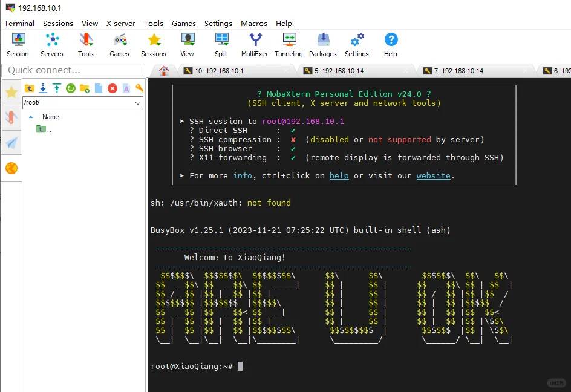Click the 'not found' xauth error text

click(269, 203)
